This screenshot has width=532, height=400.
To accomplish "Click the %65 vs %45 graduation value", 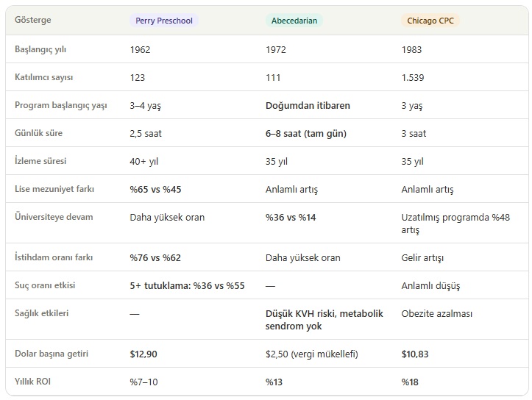I will point(155,189).
